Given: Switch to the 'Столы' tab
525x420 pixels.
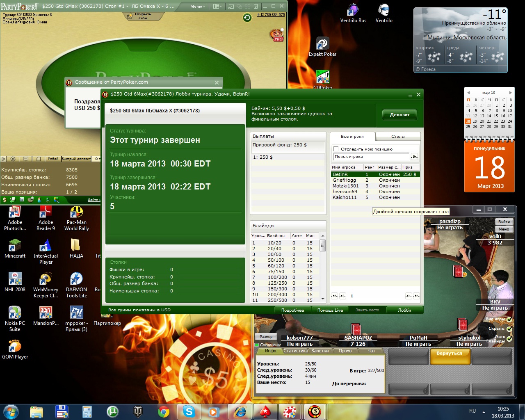Looking at the screenshot, I should click(x=397, y=136).
